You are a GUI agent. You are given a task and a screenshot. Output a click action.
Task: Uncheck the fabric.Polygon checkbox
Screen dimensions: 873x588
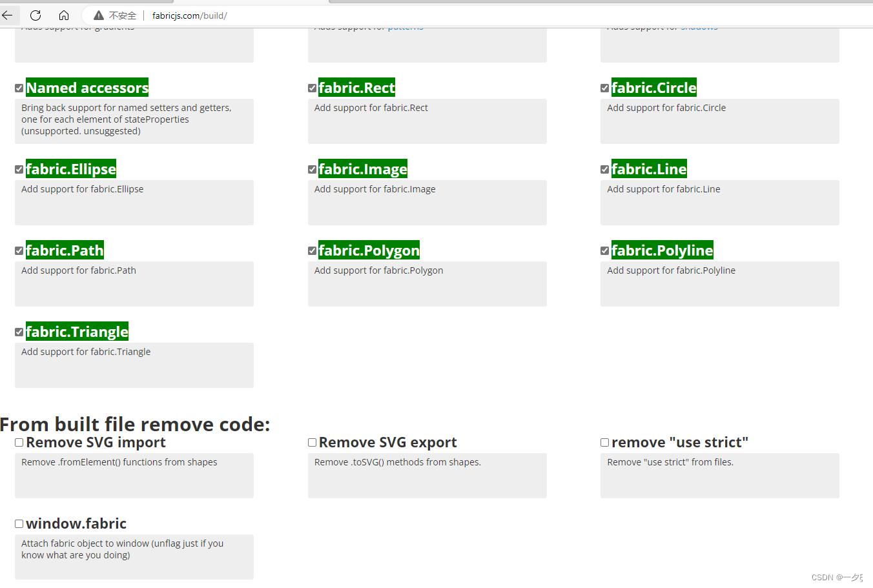[313, 251]
